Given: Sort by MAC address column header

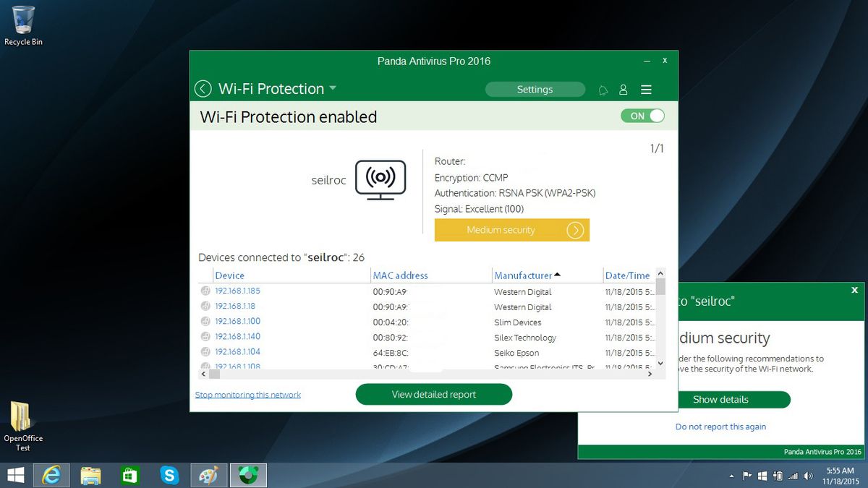Looking at the screenshot, I should tap(400, 275).
